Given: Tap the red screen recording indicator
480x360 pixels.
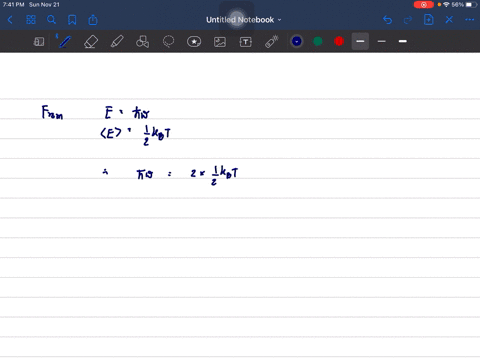Looking at the screenshot, I should pos(424,5).
